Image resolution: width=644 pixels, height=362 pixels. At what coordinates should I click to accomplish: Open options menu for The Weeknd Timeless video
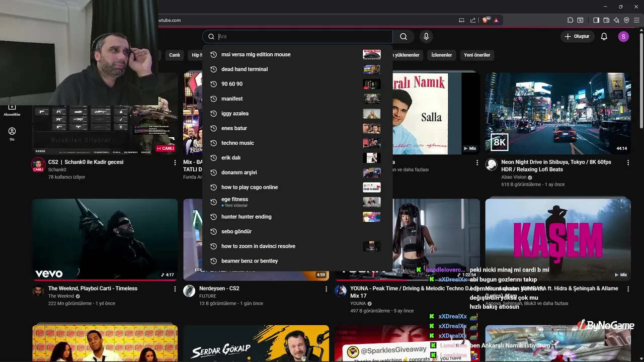[175, 289]
